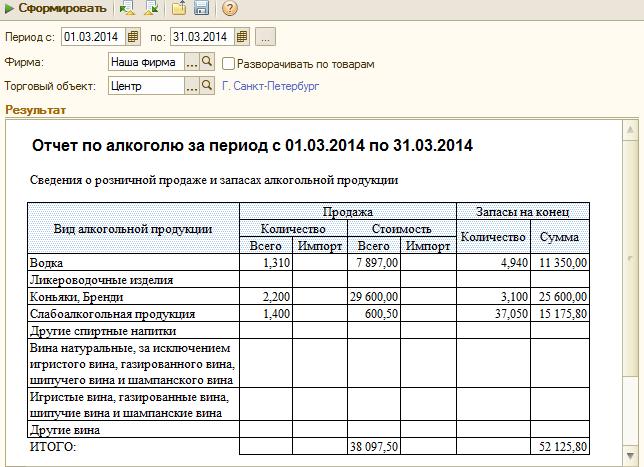Image resolution: width=644 pixels, height=467 pixels.
Task: Click the cell with value 600,50
Action: point(374,314)
